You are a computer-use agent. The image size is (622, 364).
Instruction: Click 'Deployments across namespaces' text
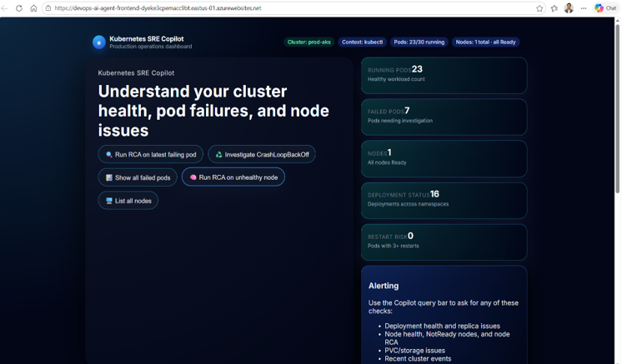pos(409,204)
